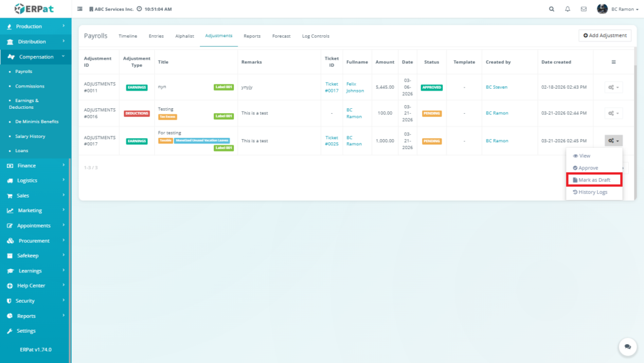Viewport: 644px width, 363px height.
Task: Open actions dropdown for ADJUSTMENTS #0011
Action: point(613,87)
